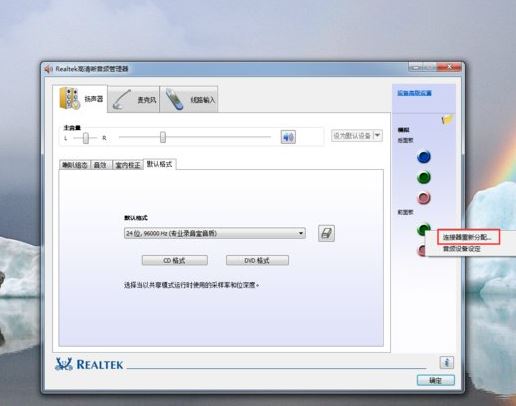Expand the 设为默认设备 dropdown arrow
516x406 pixels.
point(378,135)
